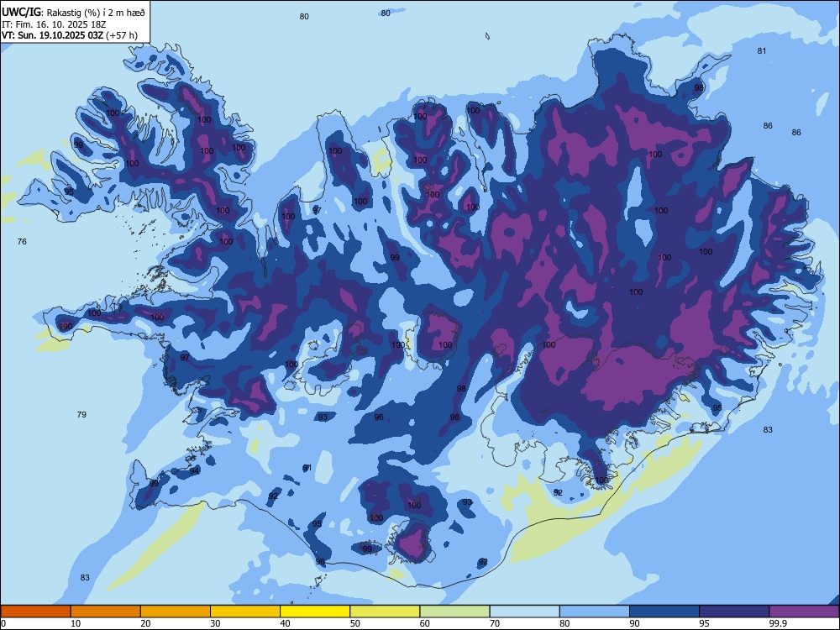Click the humidity value '81' in northeast sea
Screen dimensions: 840x630
pyautogui.click(x=762, y=51)
